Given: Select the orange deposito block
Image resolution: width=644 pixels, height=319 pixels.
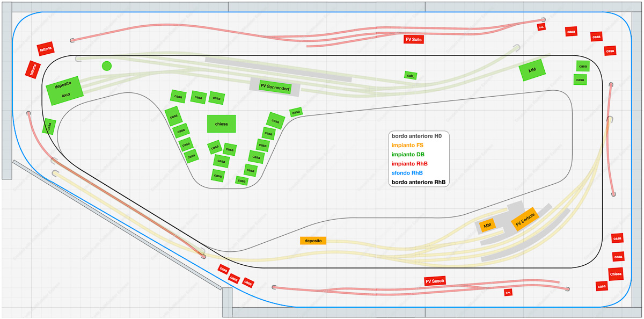Looking at the screenshot, I should pos(313,241).
